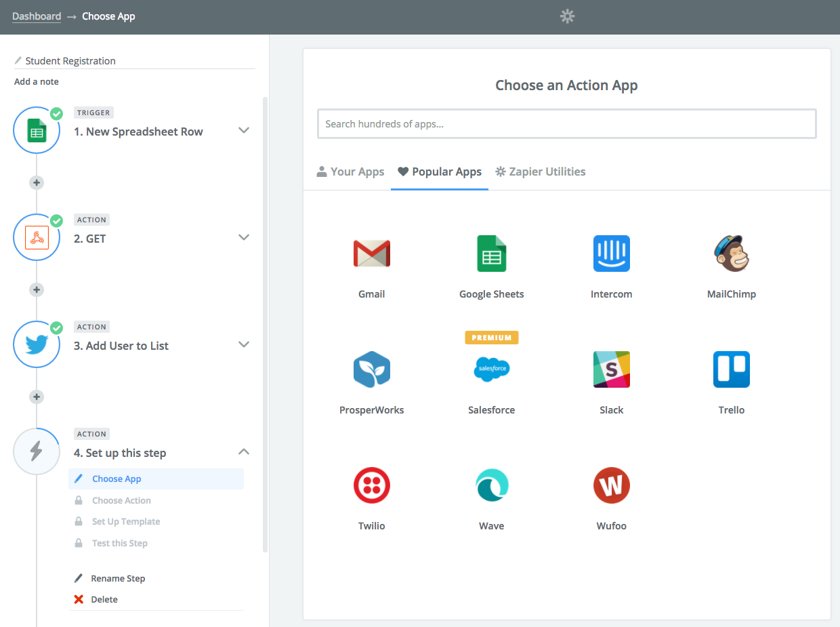
Task: Click the pencil icon beside Student Registration
Action: pyautogui.click(x=18, y=60)
